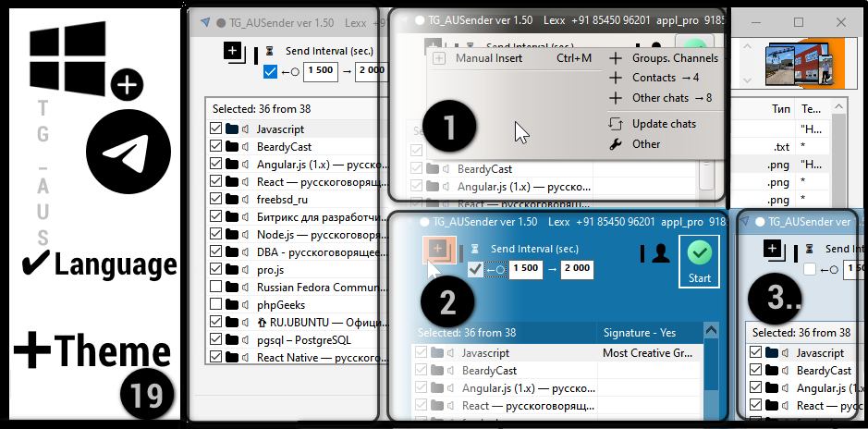This screenshot has width=868, height=429.
Task: Click the speaker icon of pro.js row
Action: pos(245,270)
